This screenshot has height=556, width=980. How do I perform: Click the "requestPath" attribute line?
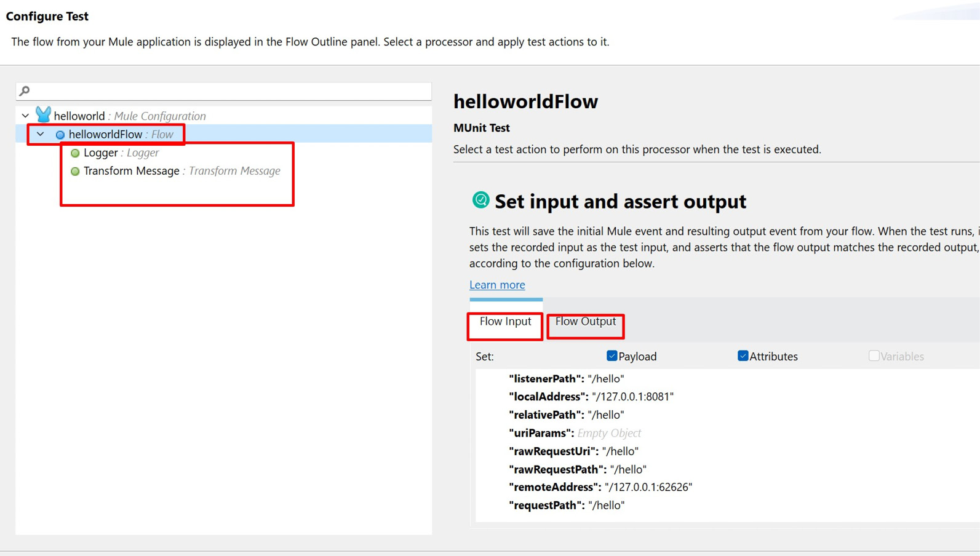(567, 506)
